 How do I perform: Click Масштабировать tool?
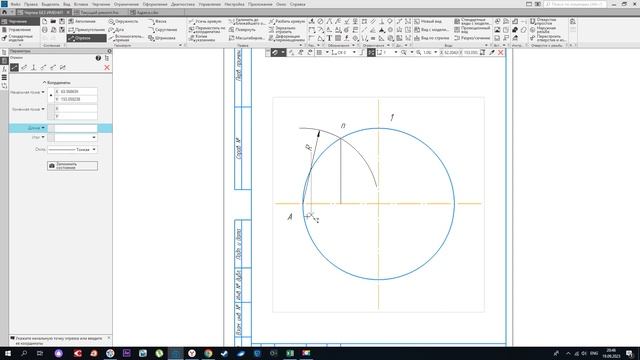(x=247, y=38)
